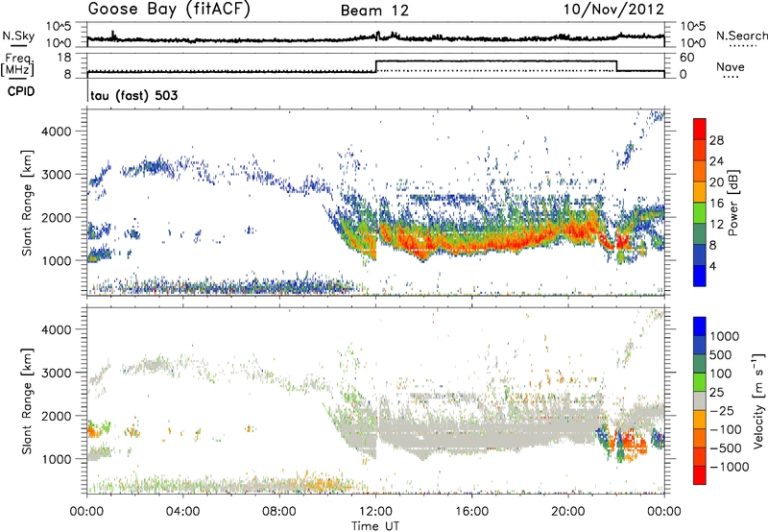Click the '08:00' time tick label
This screenshot has height=532, width=768.
pyautogui.click(x=279, y=512)
